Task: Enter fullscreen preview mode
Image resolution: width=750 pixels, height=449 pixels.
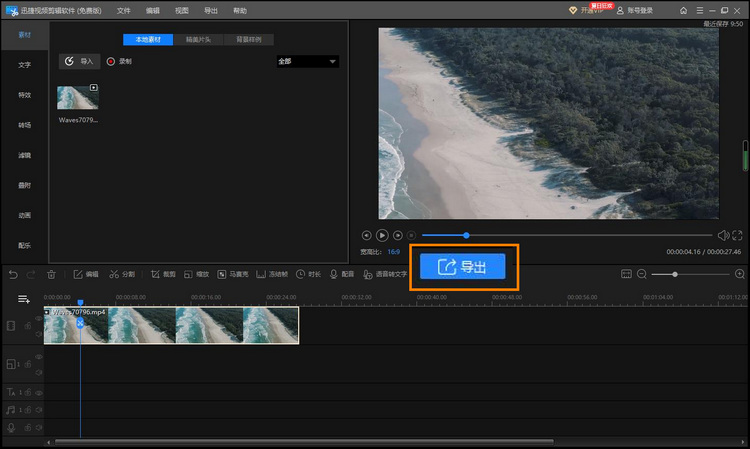Action: pyautogui.click(x=737, y=235)
